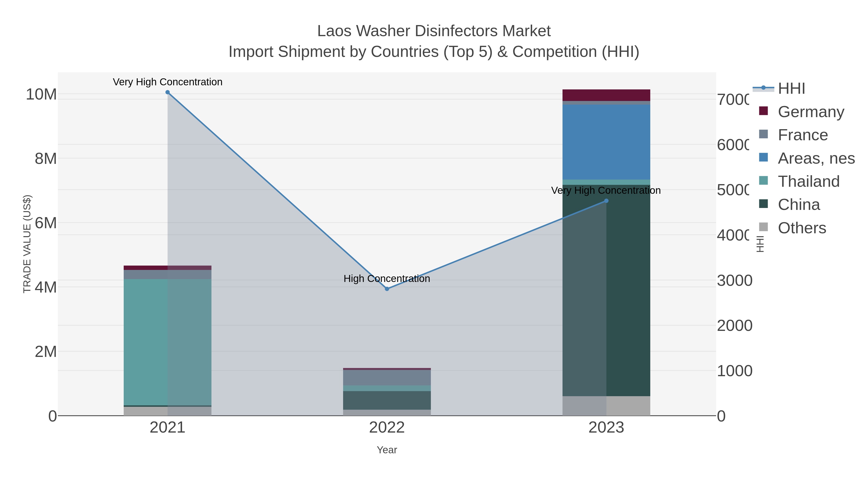Image resolution: width=868 pixels, height=488 pixels.
Task: Click the 'Year' x-axis title
Action: click(x=387, y=450)
